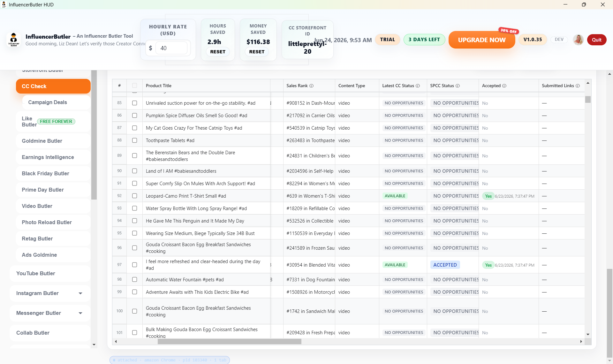The height and width of the screenshot is (364, 613).
Task: Click the TRIAL badge
Action: click(x=387, y=40)
